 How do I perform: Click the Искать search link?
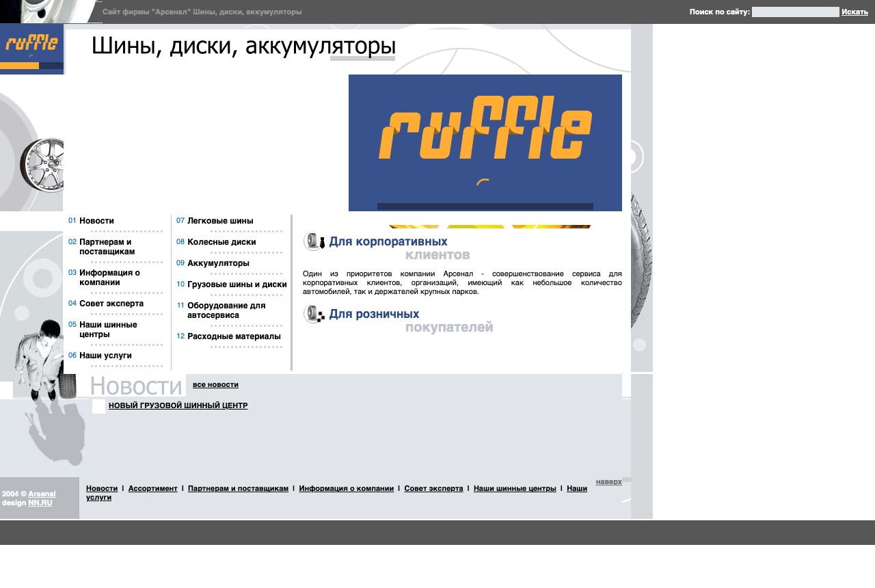(x=854, y=12)
